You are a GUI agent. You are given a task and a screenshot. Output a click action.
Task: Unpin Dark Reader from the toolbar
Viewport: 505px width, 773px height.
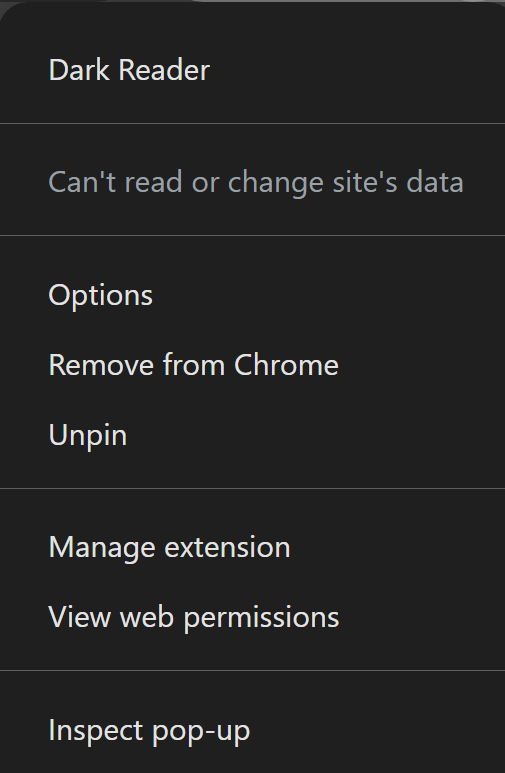252,435
